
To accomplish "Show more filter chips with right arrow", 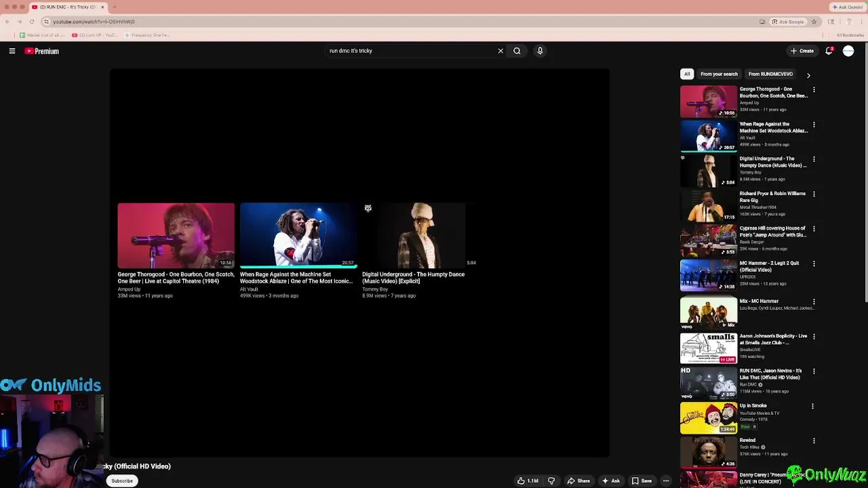I will point(808,75).
